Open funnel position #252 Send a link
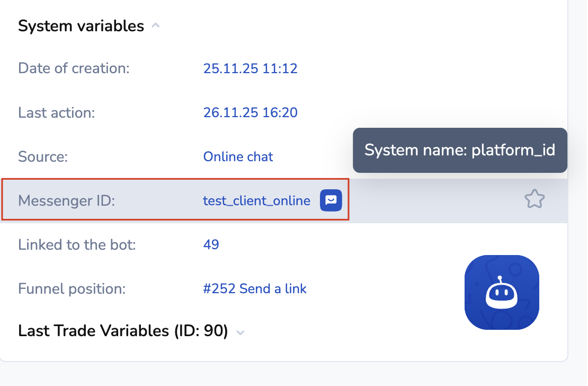Image resolution: width=588 pixels, height=386 pixels. [x=255, y=289]
